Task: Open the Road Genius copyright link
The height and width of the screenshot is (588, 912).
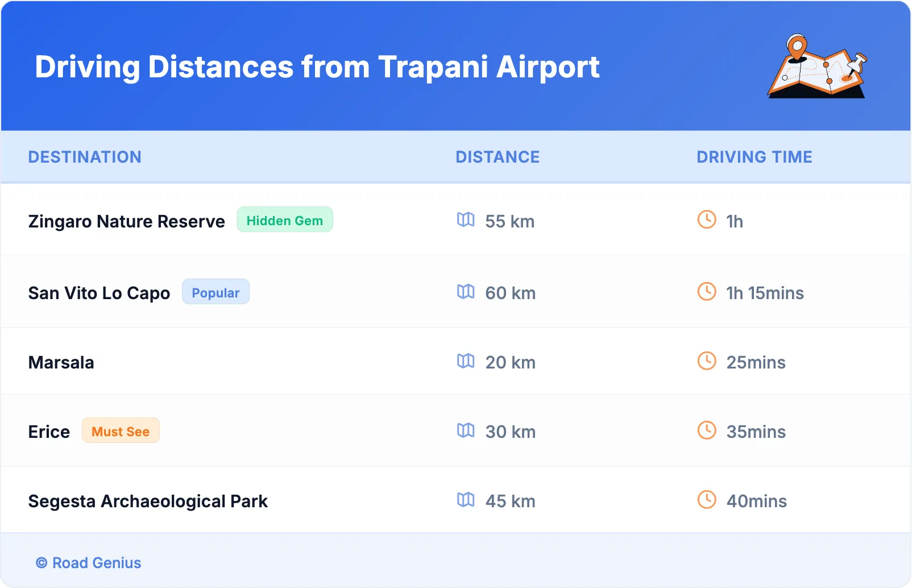Action: (x=89, y=562)
